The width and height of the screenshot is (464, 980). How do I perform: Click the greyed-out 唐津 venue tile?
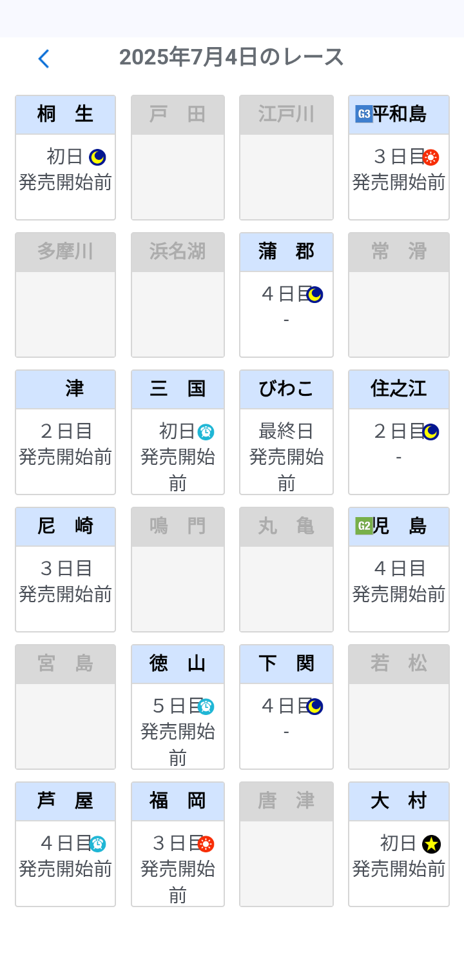(x=286, y=845)
